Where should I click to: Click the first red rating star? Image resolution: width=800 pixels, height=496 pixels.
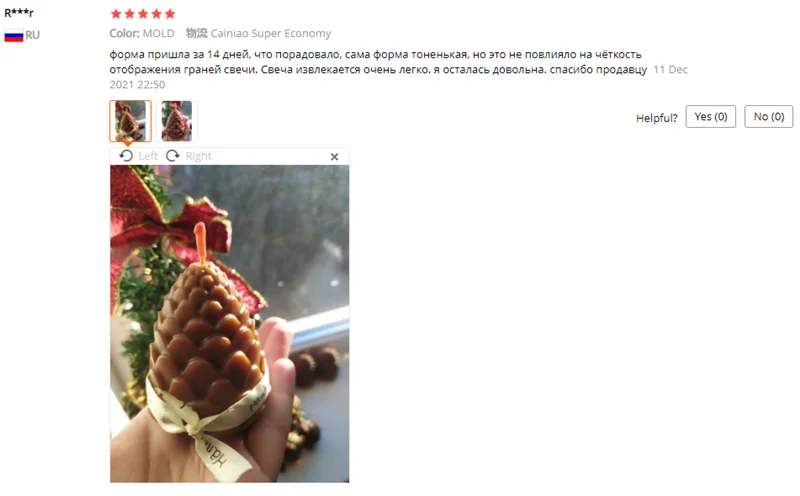point(116,14)
